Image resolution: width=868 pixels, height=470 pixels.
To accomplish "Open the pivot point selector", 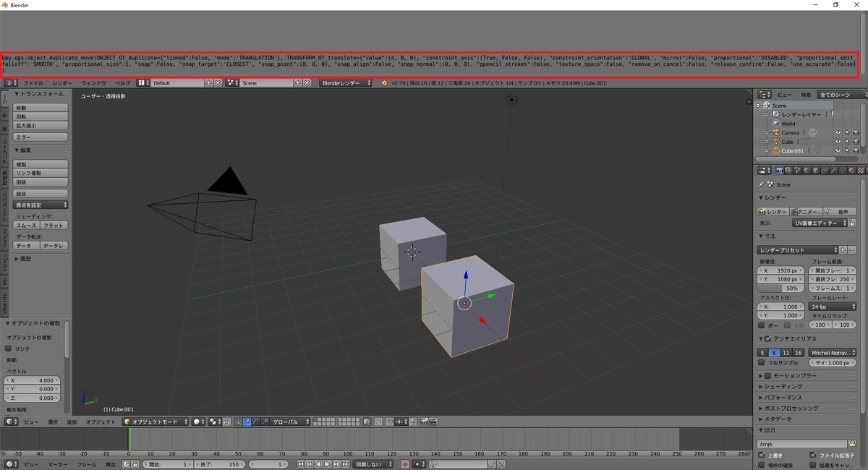I will 215,422.
